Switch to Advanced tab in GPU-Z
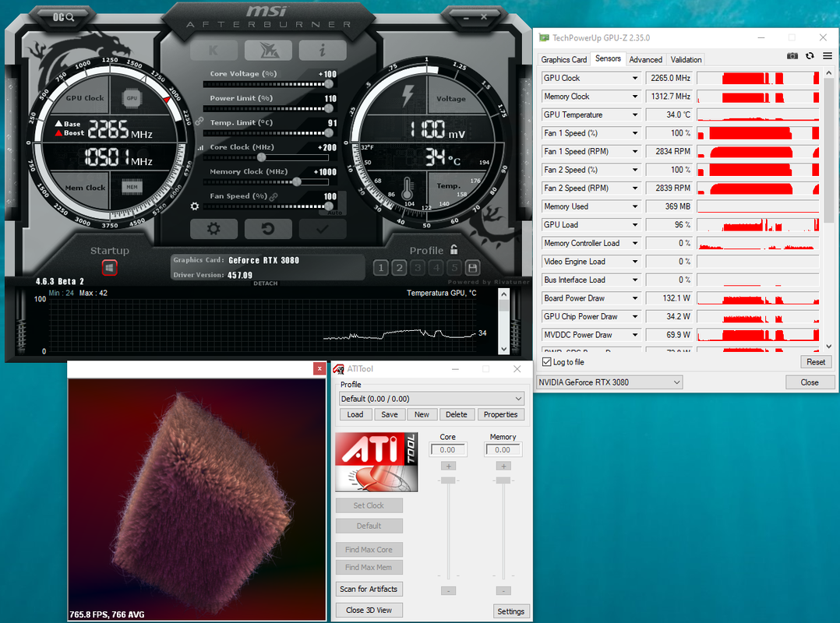 (x=645, y=59)
